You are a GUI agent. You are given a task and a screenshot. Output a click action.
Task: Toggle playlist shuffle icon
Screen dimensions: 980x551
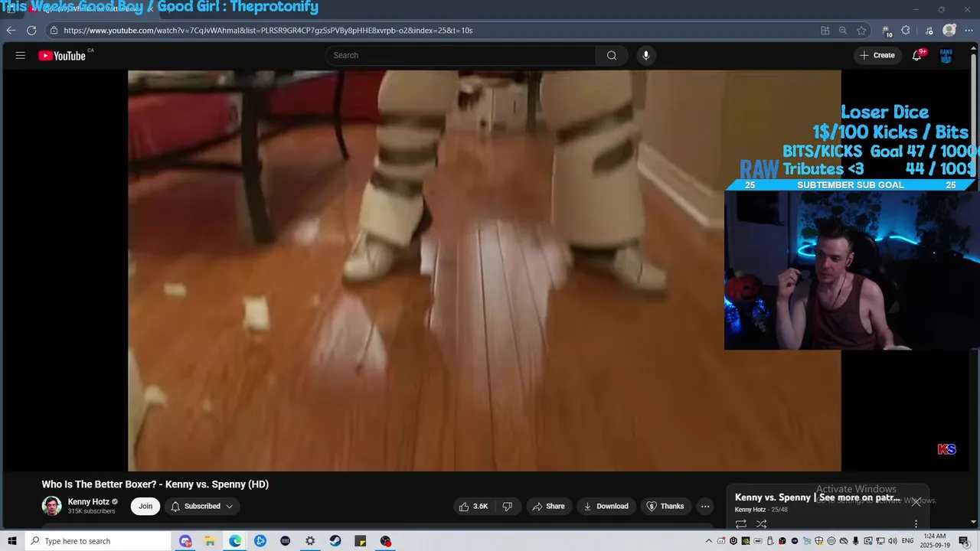pos(761,524)
